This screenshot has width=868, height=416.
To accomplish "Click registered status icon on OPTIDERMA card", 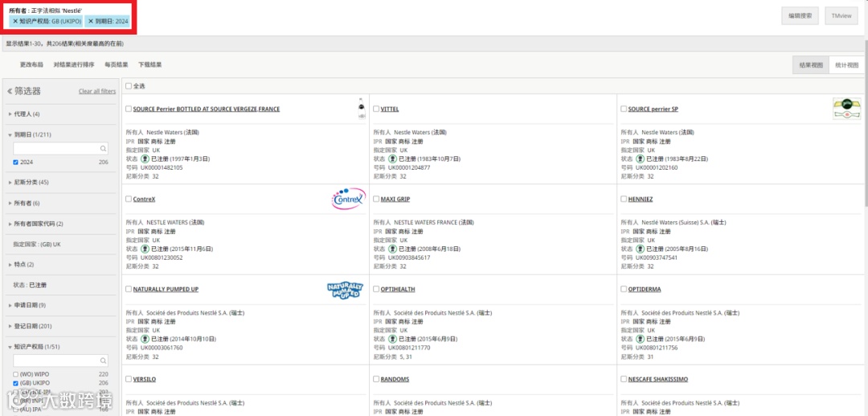I will [640, 339].
